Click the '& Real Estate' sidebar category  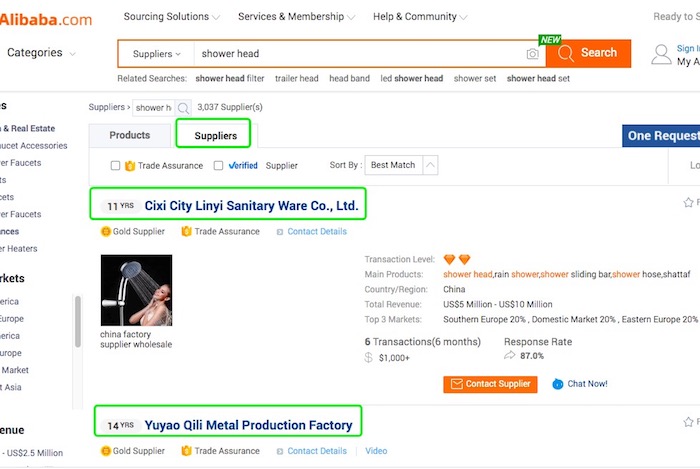(x=27, y=129)
